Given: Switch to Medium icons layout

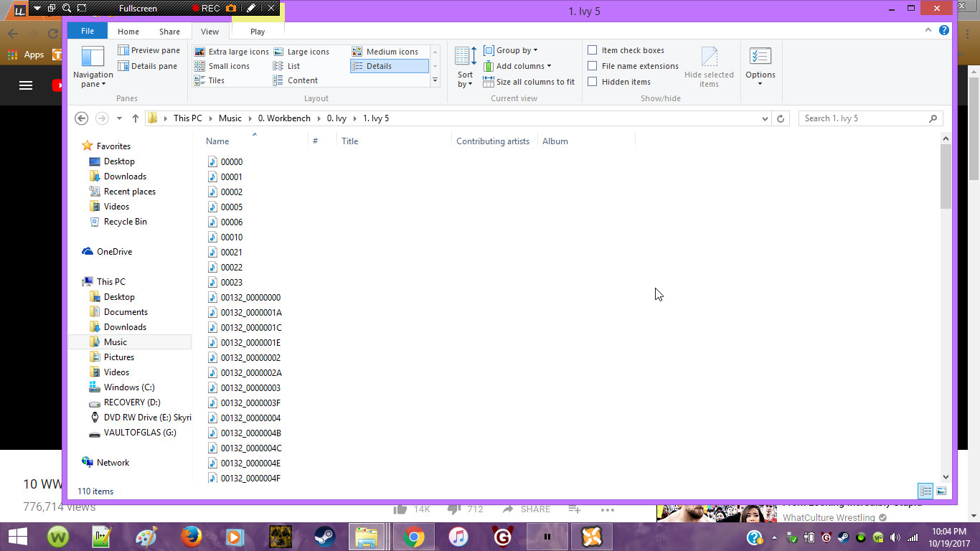Looking at the screenshot, I should click(x=385, y=52).
